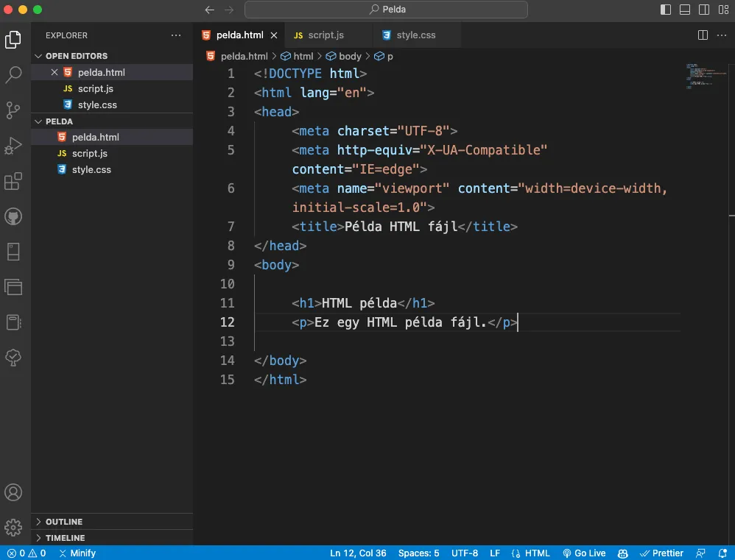The height and width of the screenshot is (560, 735).
Task: Open the Extensions view icon
Action: click(x=13, y=181)
